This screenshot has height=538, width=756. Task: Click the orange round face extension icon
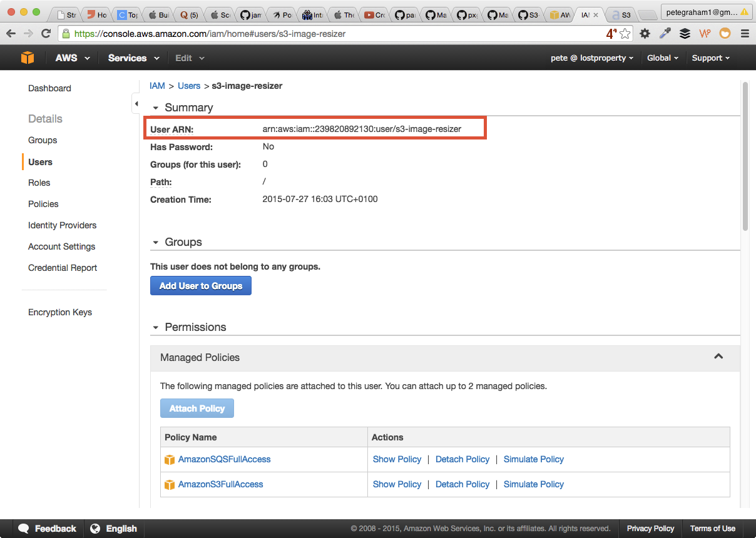tap(725, 34)
